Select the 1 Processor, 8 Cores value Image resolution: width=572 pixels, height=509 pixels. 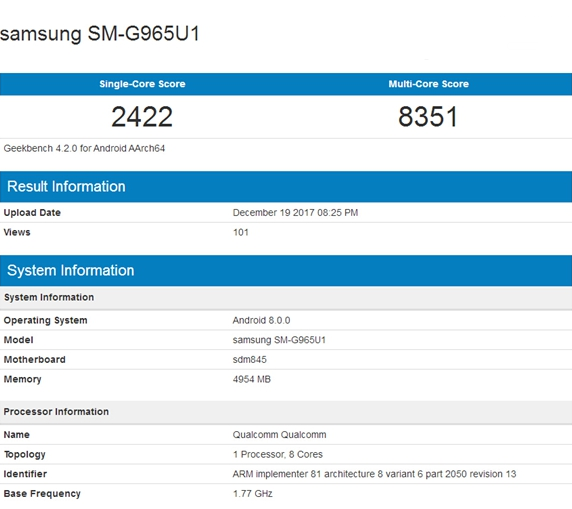pyautogui.click(x=278, y=455)
